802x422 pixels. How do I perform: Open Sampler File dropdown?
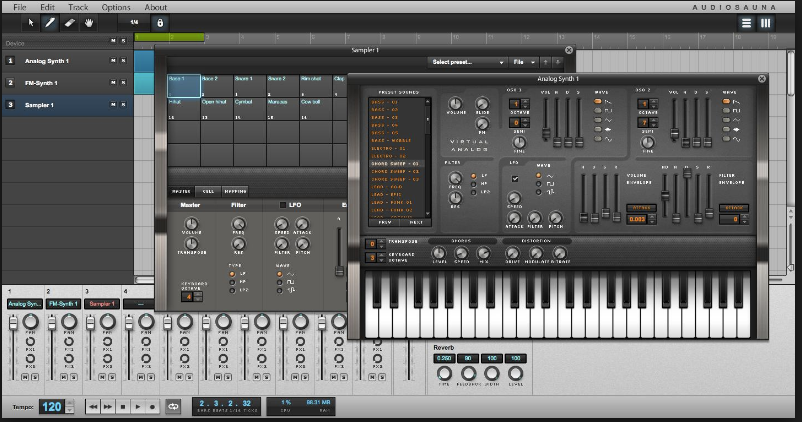click(523, 62)
